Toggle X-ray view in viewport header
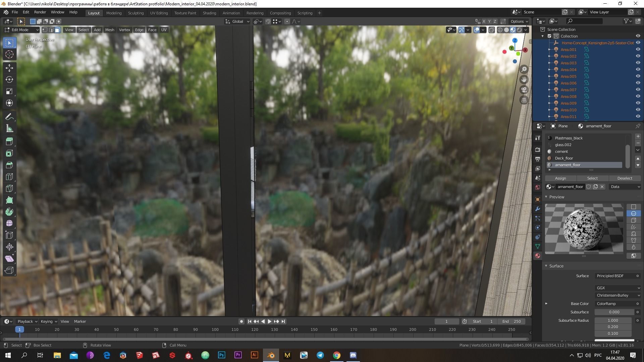Image resolution: width=644 pixels, height=362 pixels. (x=492, y=30)
